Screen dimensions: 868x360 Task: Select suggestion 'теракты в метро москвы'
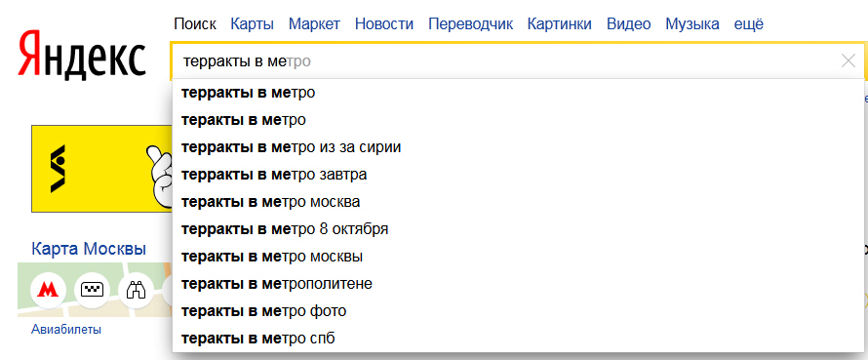(519, 257)
